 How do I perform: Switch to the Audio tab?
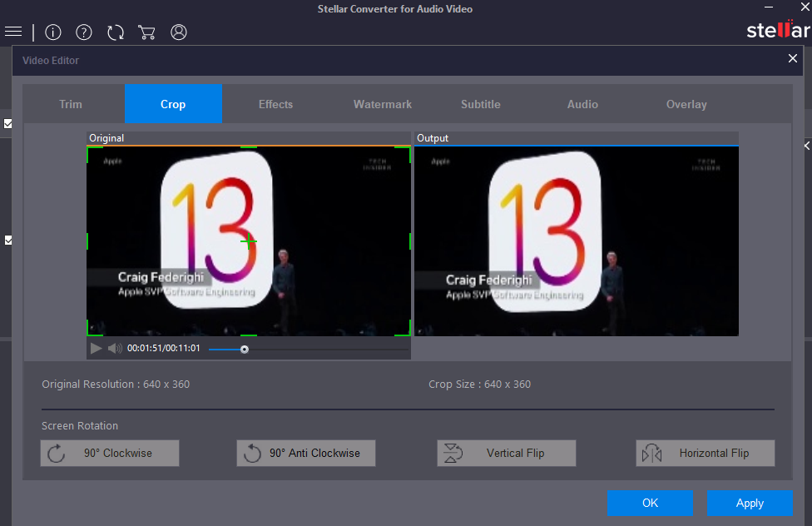coord(582,104)
